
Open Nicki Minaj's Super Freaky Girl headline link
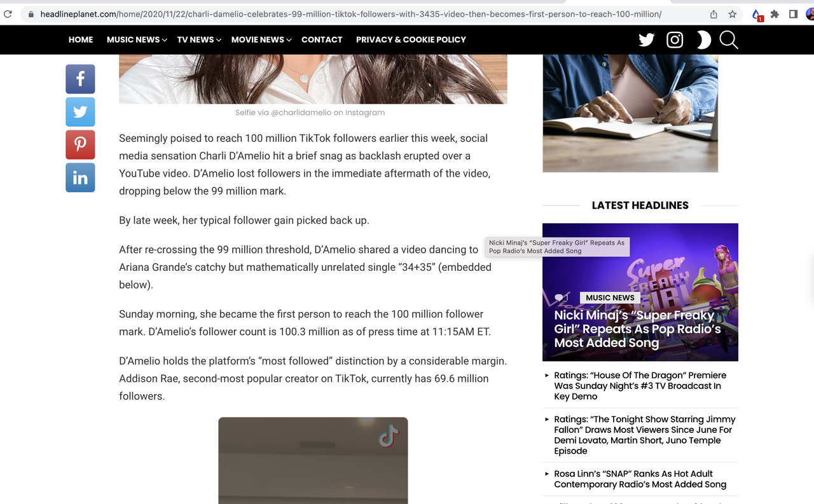pyautogui.click(x=638, y=329)
